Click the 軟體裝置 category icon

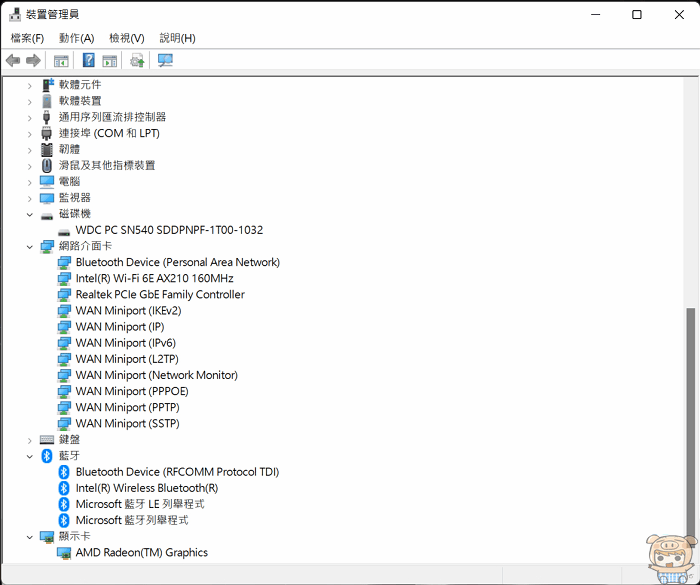tap(47, 101)
